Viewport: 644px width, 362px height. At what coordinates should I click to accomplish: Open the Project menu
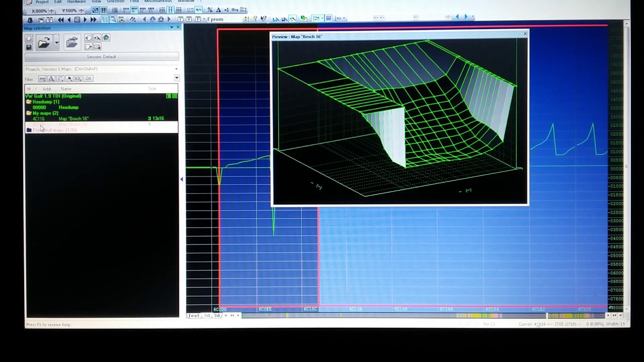click(x=42, y=2)
